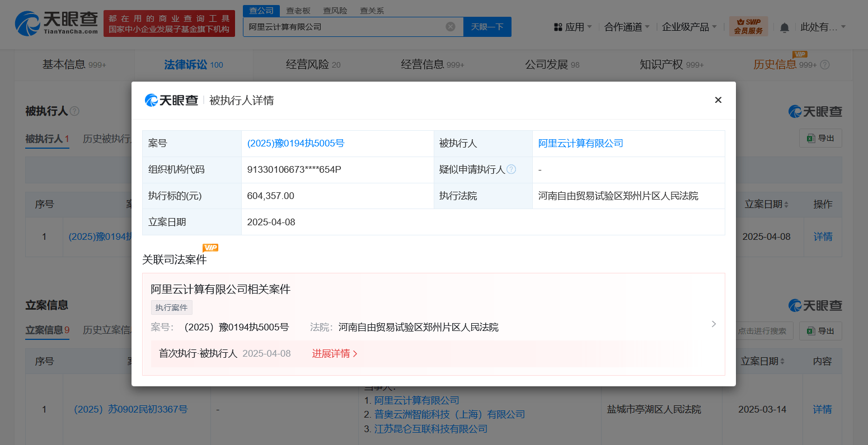
Task: Sort by 立案日期 in the 立案信息 table
Action: (x=782, y=362)
